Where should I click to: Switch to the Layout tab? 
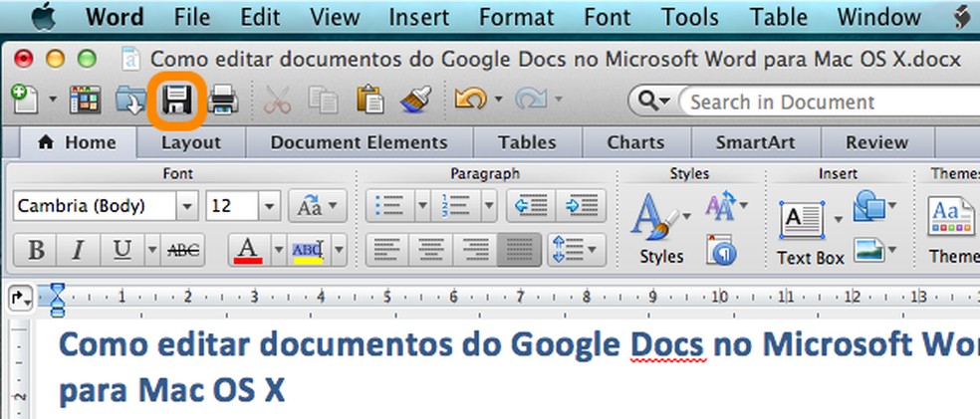pyautogui.click(x=190, y=142)
